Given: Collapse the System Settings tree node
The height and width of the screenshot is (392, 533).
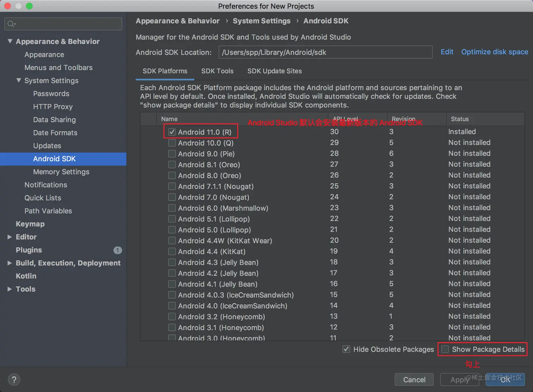Looking at the screenshot, I should coord(19,80).
